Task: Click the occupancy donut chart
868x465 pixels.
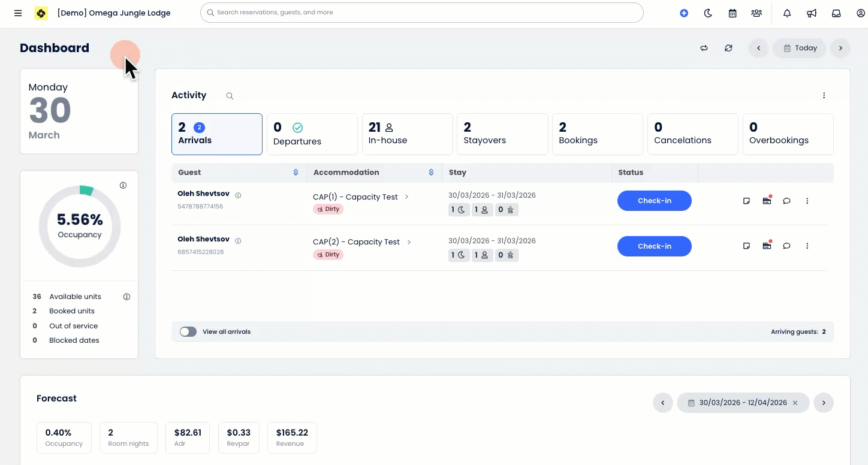Action: tap(79, 226)
